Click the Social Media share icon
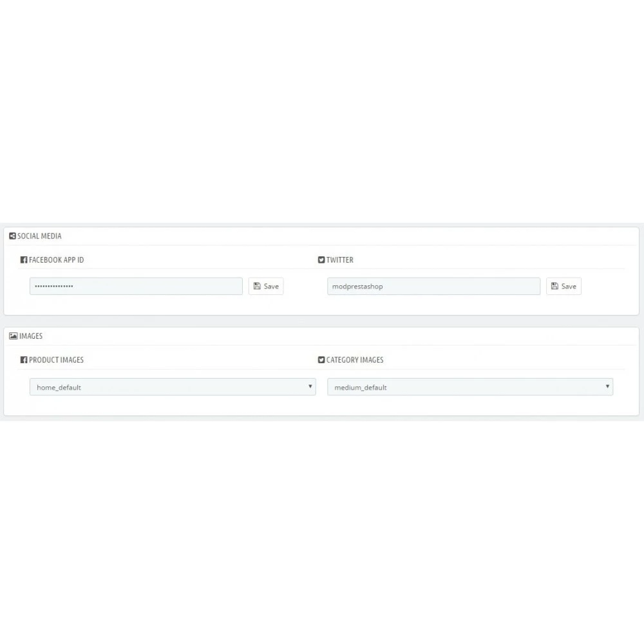 point(12,236)
